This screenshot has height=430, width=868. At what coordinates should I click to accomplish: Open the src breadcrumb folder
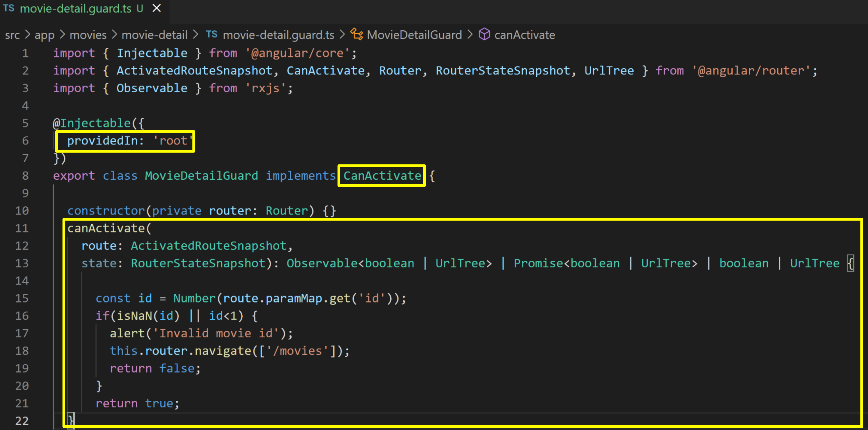pyautogui.click(x=12, y=35)
